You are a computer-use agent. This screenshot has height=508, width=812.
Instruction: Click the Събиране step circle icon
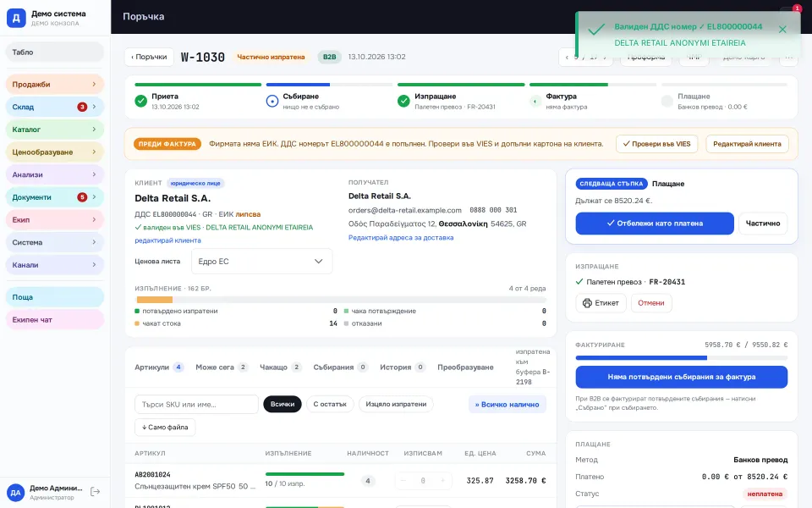tap(272, 101)
